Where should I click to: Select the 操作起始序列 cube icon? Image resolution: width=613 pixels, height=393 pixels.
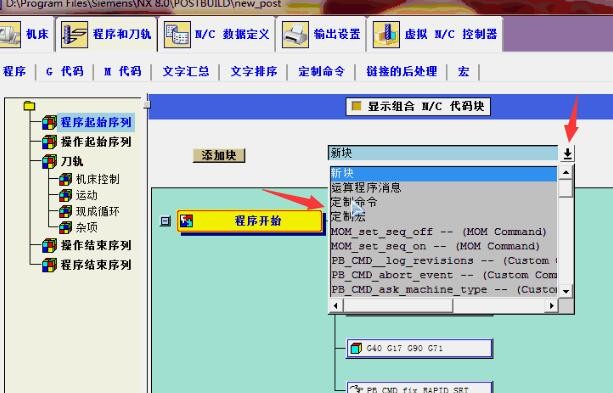(49, 142)
